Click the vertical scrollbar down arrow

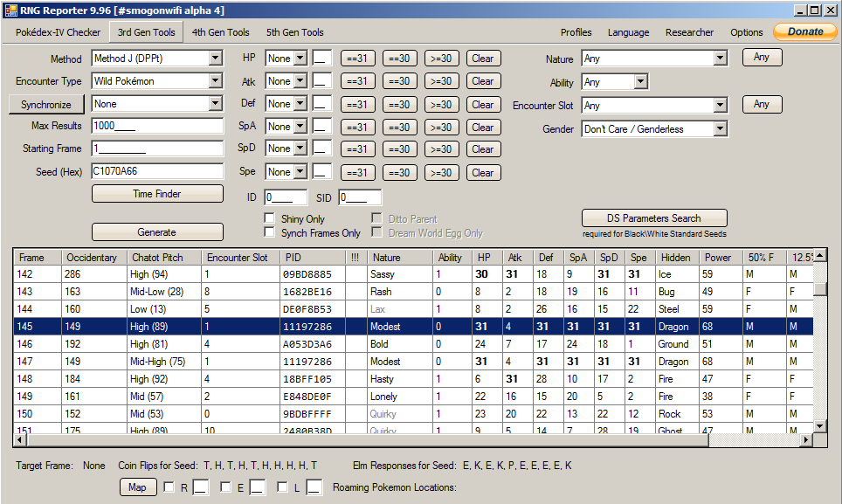click(819, 425)
